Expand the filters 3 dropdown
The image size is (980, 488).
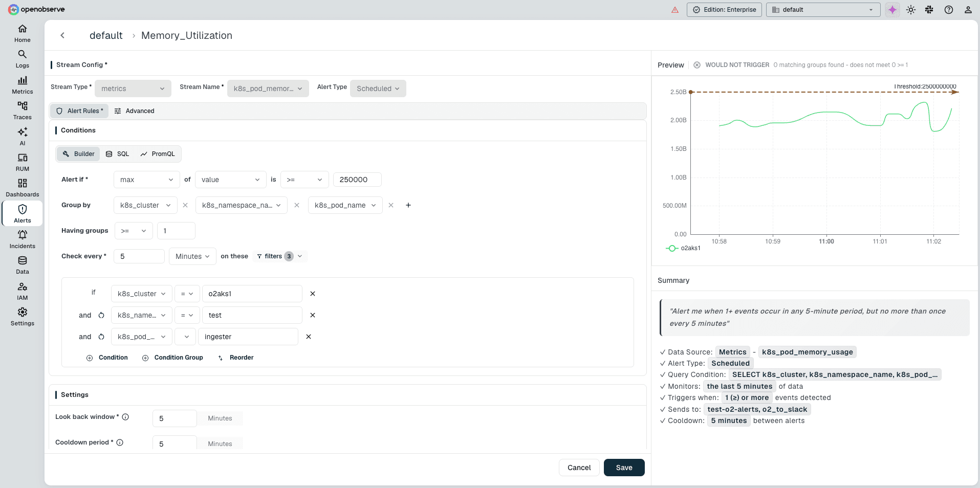pyautogui.click(x=280, y=256)
